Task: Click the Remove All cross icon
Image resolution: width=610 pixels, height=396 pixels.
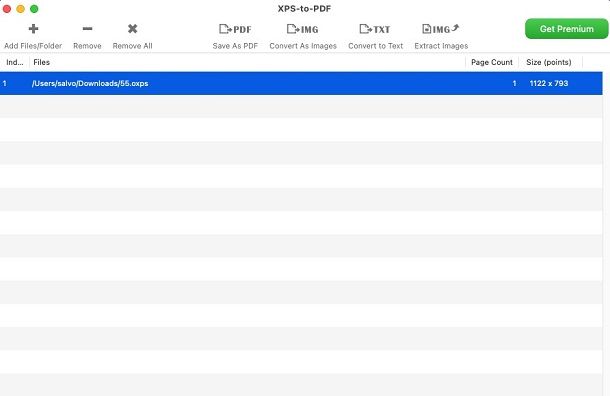Action: tap(133, 29)
